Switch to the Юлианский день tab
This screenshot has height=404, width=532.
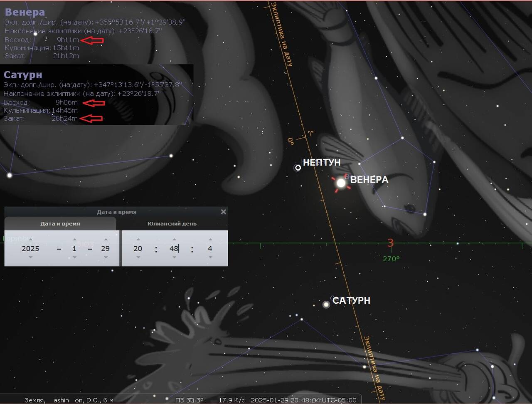(172, 224)
